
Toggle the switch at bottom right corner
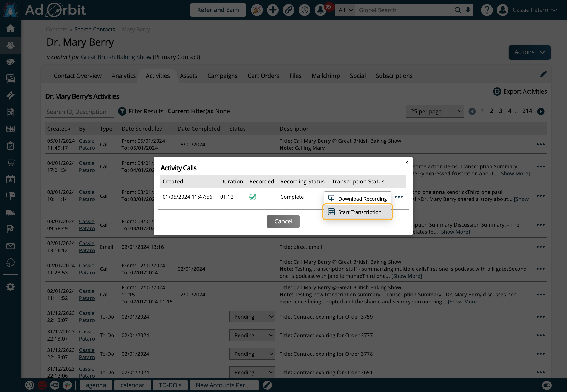tap(547, 385)
